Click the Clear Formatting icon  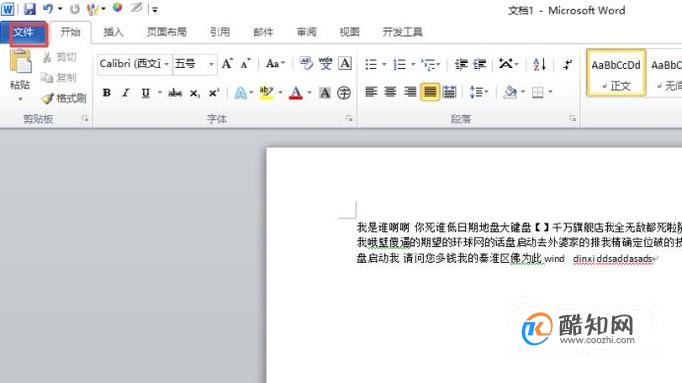tap(306, 64)
